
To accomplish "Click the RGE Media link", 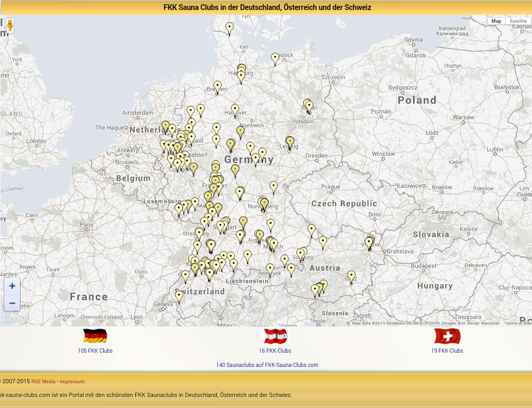I will tap(43, 382).
